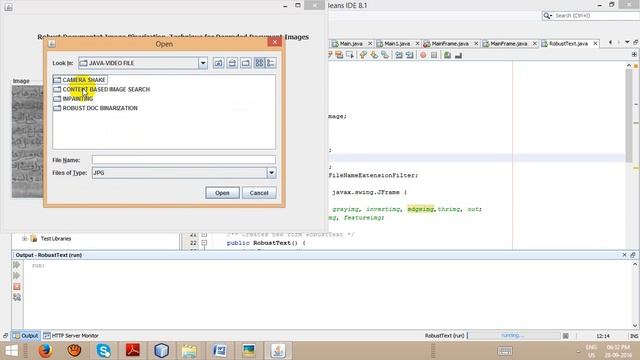
Task: Close the Open dialog with the red X
Action: pos(275,42)
